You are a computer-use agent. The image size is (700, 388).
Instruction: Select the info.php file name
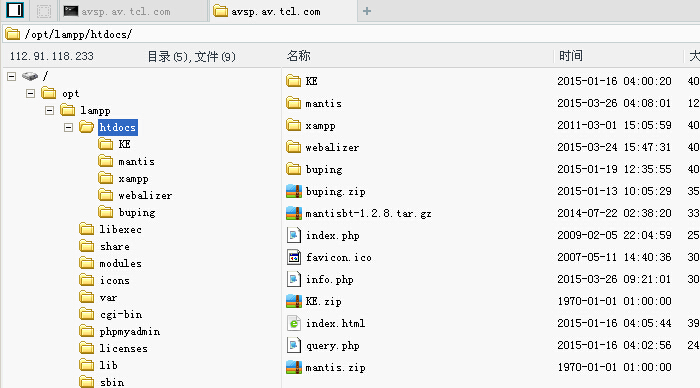pyautogui.click(x=329, y=280)
